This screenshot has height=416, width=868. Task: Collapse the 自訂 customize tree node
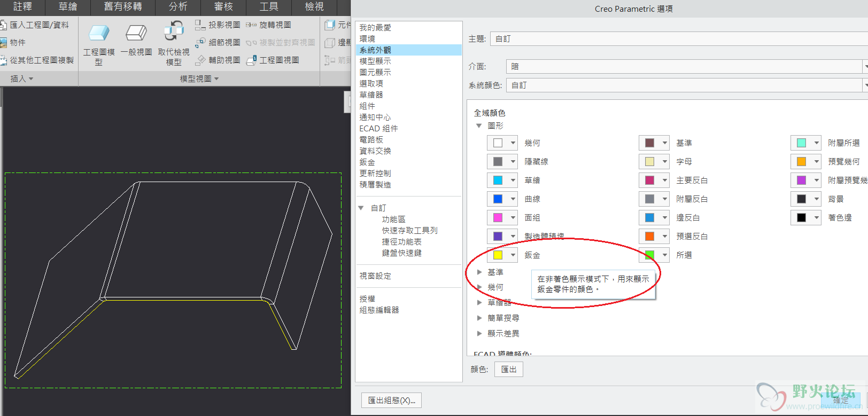pos(361,208)
